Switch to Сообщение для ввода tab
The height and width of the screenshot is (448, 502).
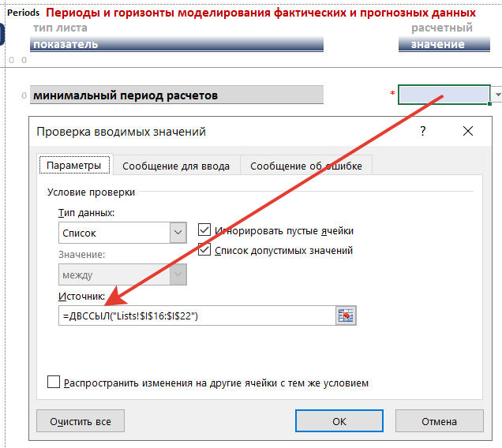point(176,166)
